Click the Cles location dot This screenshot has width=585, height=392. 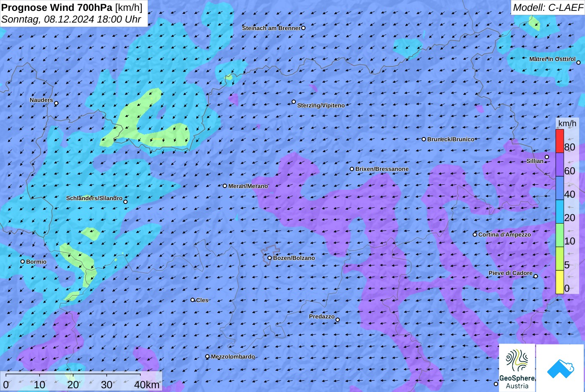tap(193, 300)
